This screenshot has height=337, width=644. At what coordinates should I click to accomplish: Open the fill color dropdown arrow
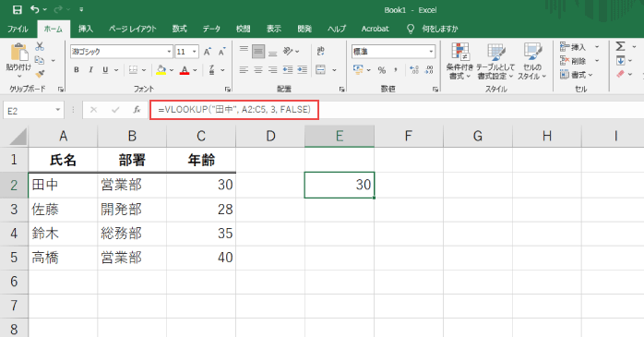(172, 70)
